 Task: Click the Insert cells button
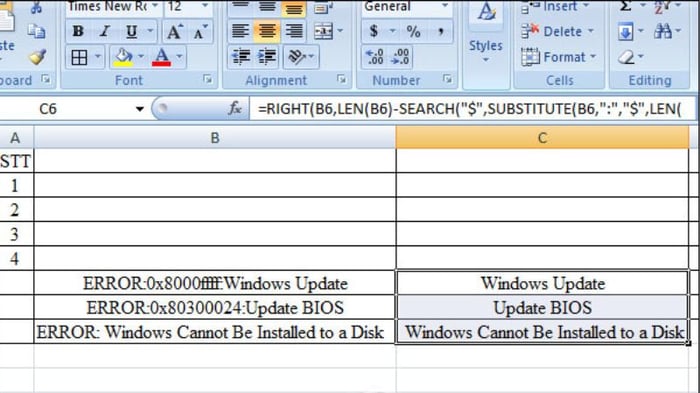[555, 7]
